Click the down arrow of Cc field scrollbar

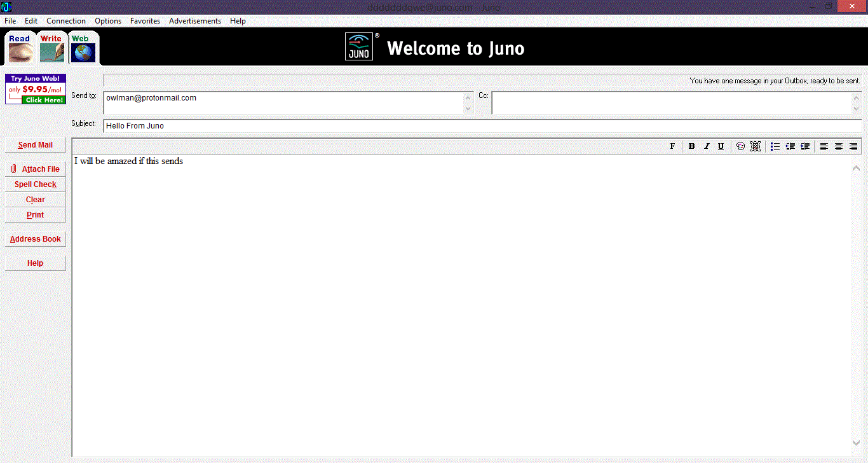[x=857, y=109]
